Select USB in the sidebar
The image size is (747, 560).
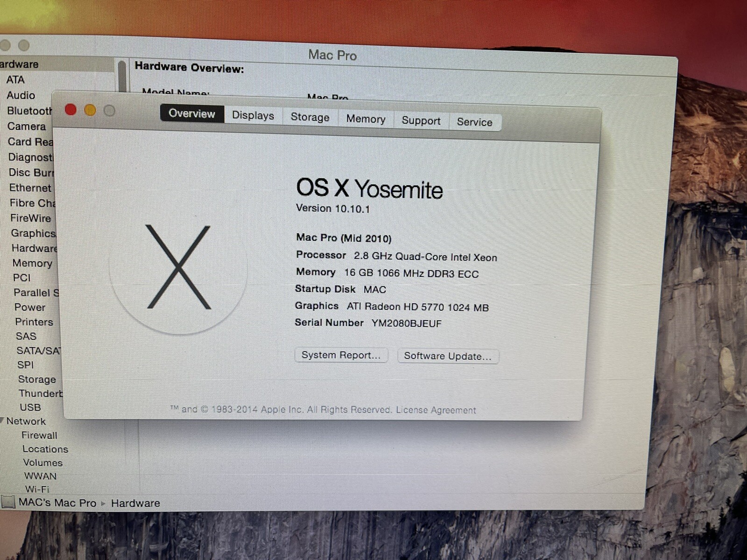[x=30, y=407]
